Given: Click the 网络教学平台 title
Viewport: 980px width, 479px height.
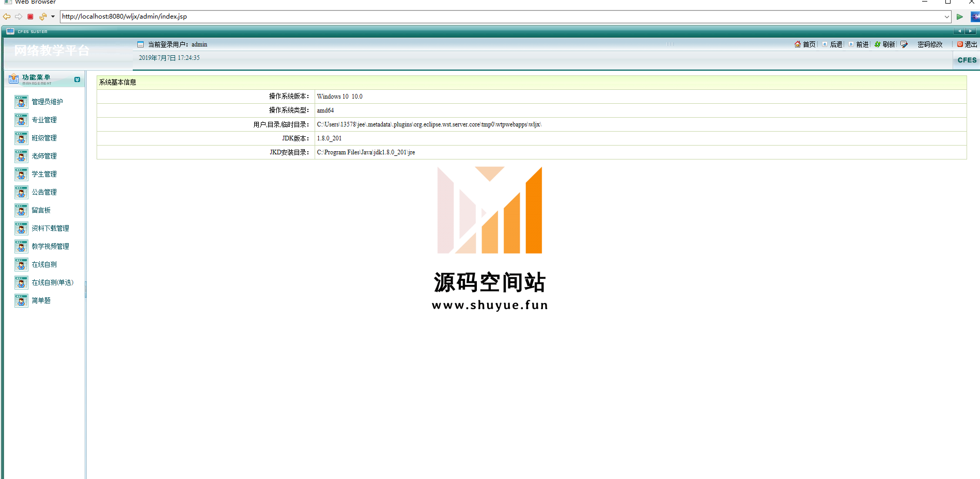Looking at the screenshot, I should pyautogui.click(x=52, y=51).
